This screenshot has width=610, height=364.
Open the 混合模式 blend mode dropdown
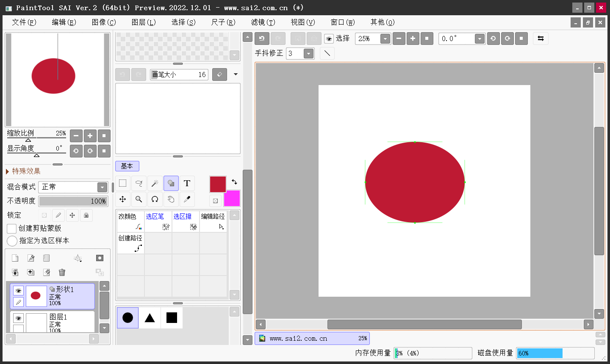click(x=102, y=187)
